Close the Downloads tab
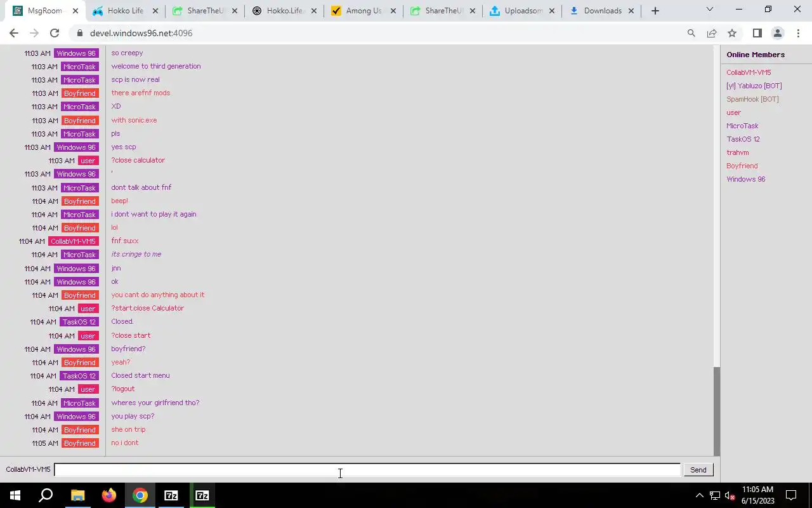This screenshot has height=508, width=812. pos(631,11)
